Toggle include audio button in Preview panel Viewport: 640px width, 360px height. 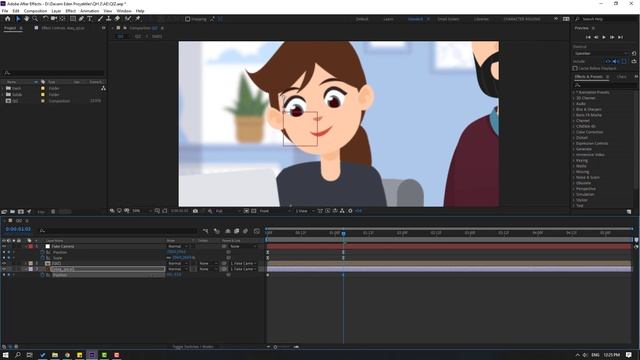click(x=615, y=61)
